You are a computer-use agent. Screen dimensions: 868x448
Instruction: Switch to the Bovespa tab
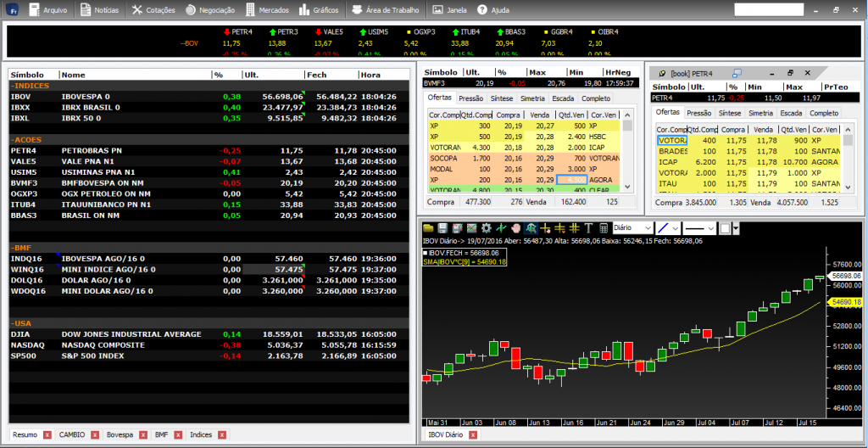pos(120,434)
